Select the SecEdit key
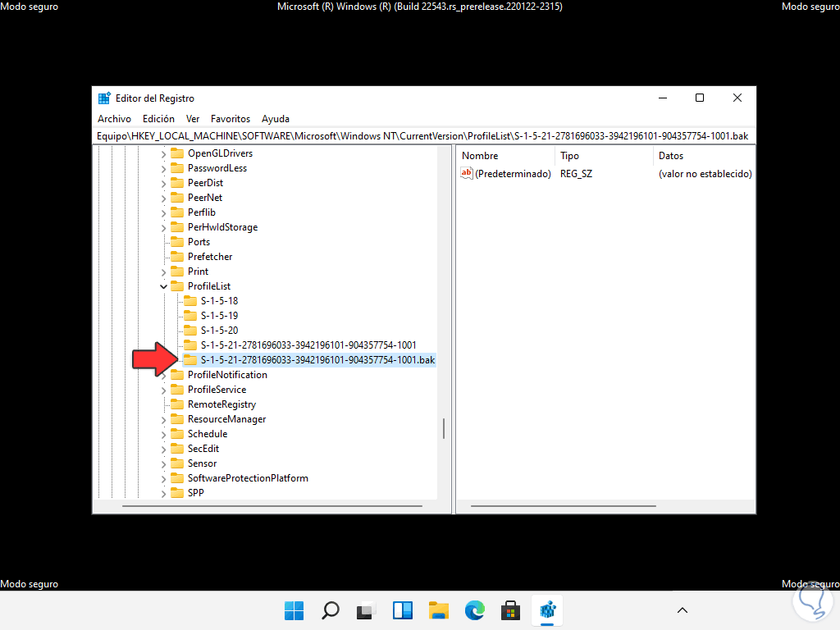The height and width of the screenshot is (630, 840). pos(203,449)
